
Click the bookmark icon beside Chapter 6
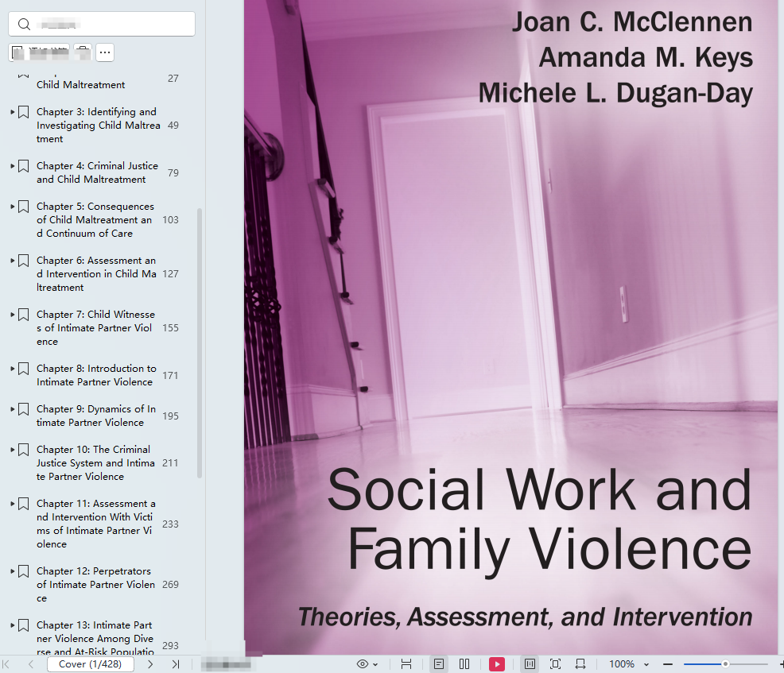(x=24, y=261)
